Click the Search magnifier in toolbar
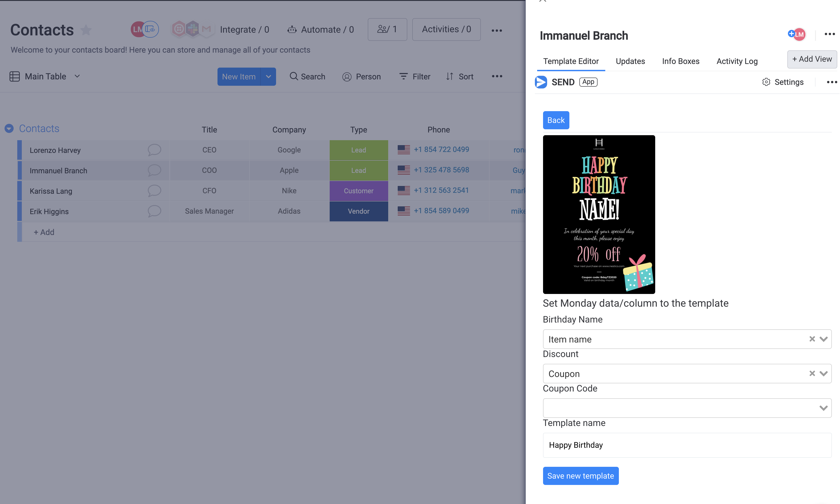 coord(293,76)
